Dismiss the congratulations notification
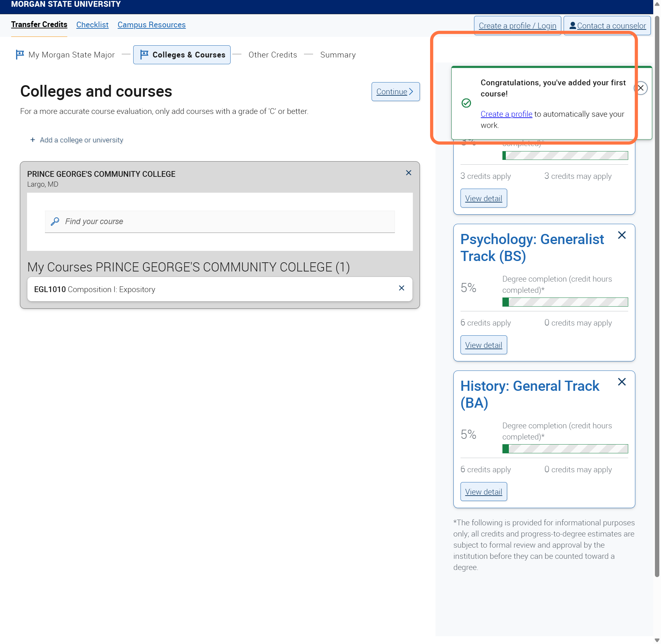This screenshot has width=661, height=644. point(640,88)
